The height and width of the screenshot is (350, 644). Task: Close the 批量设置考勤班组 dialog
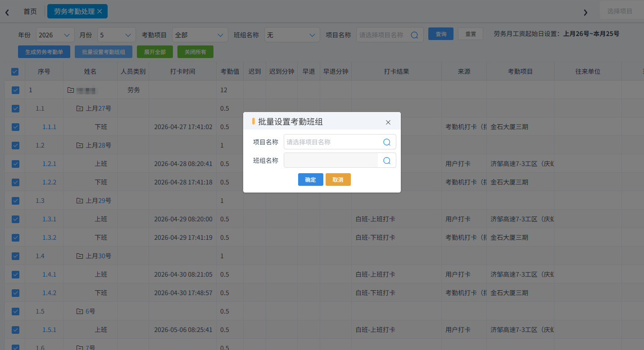[x=388, y=122]
